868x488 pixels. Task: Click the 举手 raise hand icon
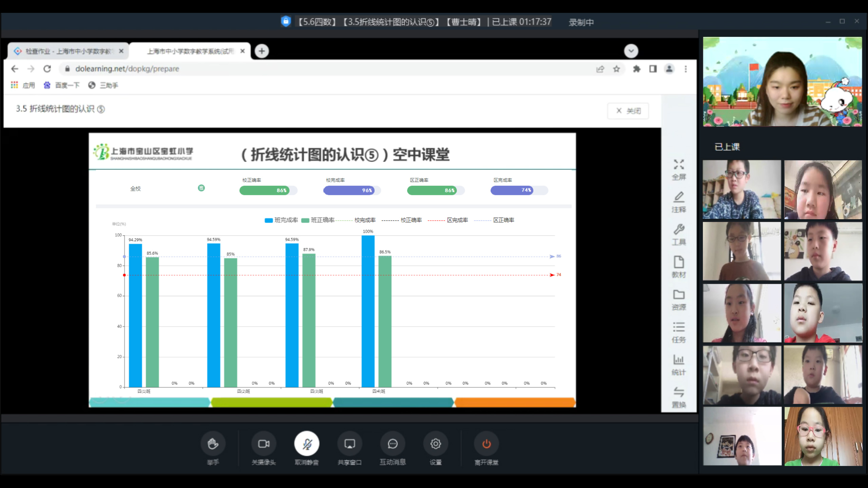click(x=213, y=444)
